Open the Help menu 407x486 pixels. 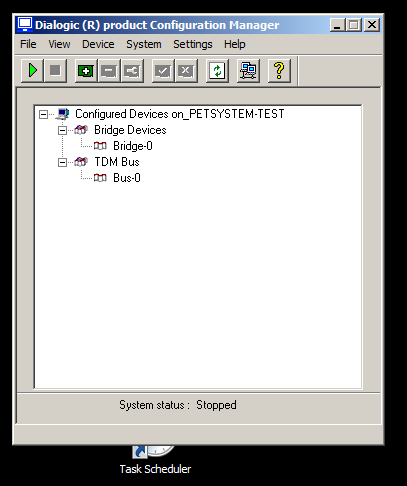(235, 44)
